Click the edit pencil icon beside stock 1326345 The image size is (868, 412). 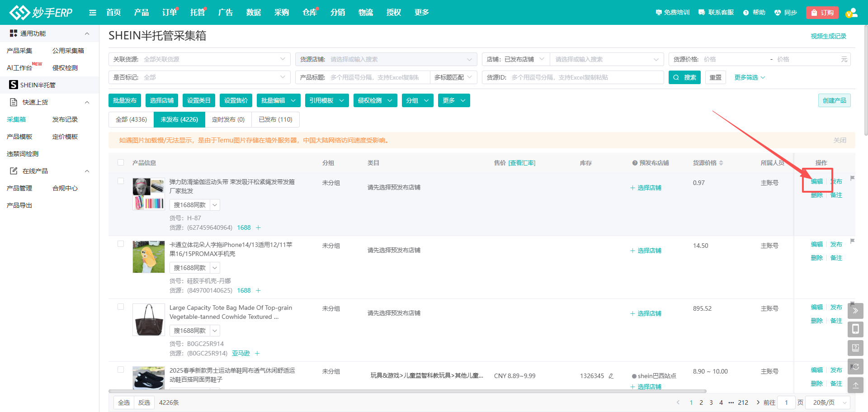coord(611,376)
